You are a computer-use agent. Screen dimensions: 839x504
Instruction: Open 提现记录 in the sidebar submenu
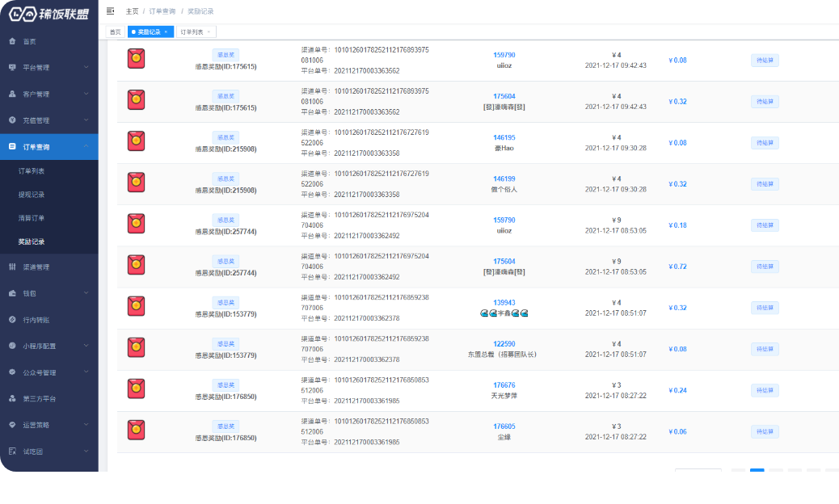point(32,195)
